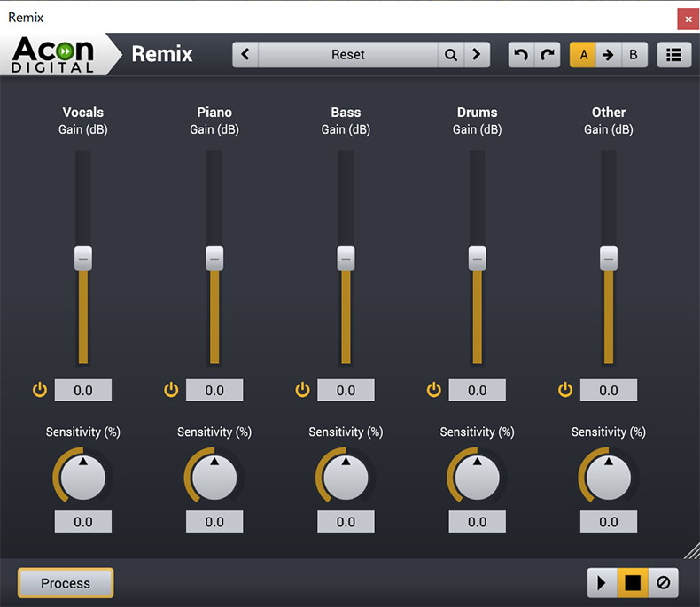Click the Bass gain value field
This screenshot has width=700, height=607.
click(346, 390)
